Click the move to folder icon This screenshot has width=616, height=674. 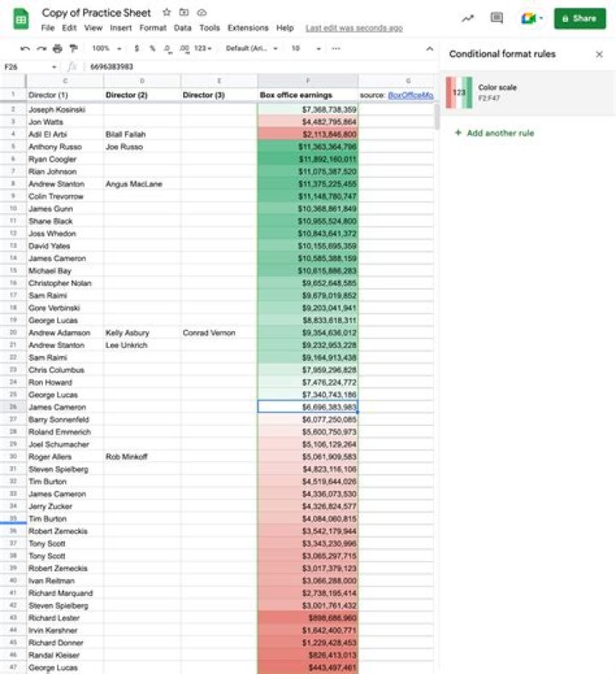tap(184, 13)
